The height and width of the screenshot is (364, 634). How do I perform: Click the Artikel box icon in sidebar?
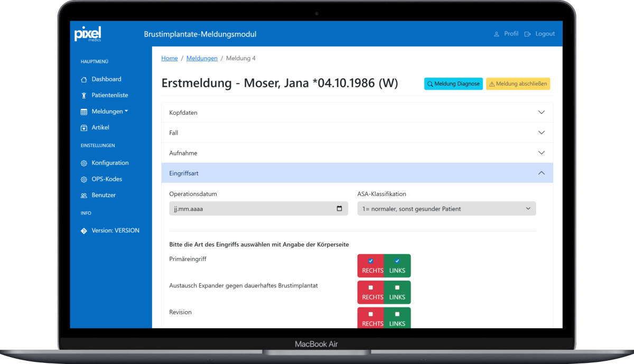click(83, 128)
